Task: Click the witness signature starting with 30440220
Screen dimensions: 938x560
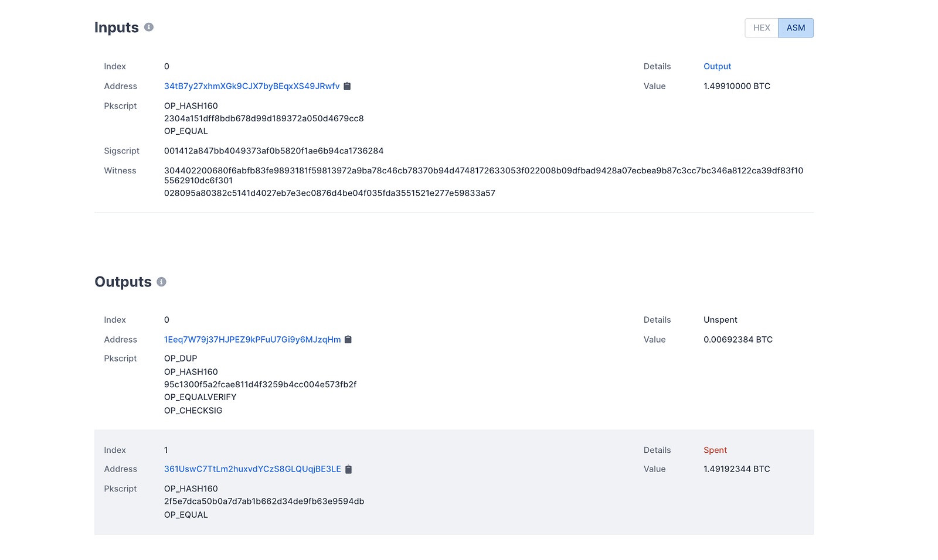Action: 483,171
